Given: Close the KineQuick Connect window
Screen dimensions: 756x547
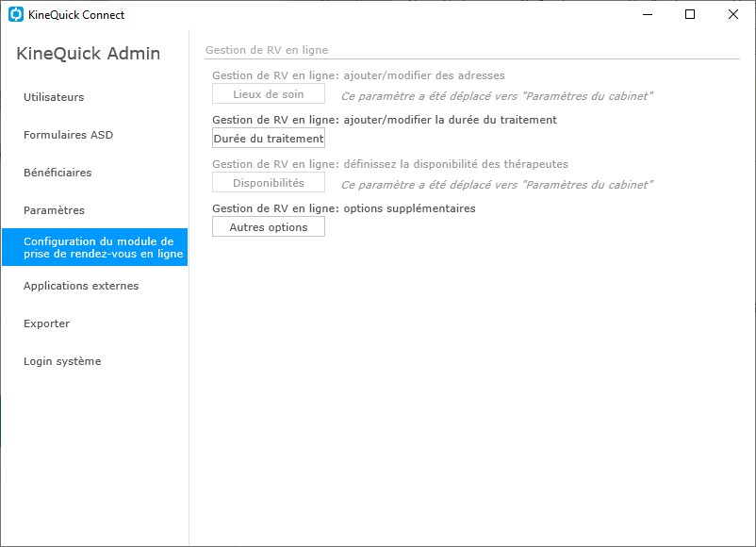Looking at the screenshot, I should [732, 14].
